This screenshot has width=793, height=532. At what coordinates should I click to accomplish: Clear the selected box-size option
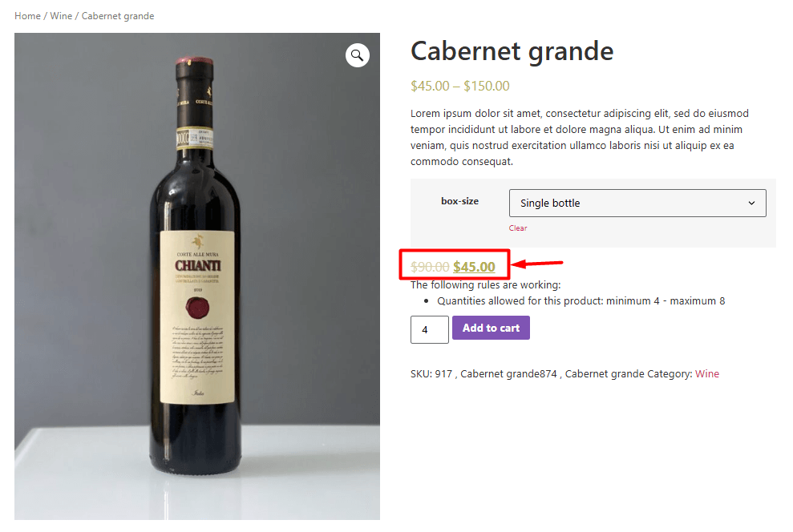pyautogui.click(x=518, y=228)
